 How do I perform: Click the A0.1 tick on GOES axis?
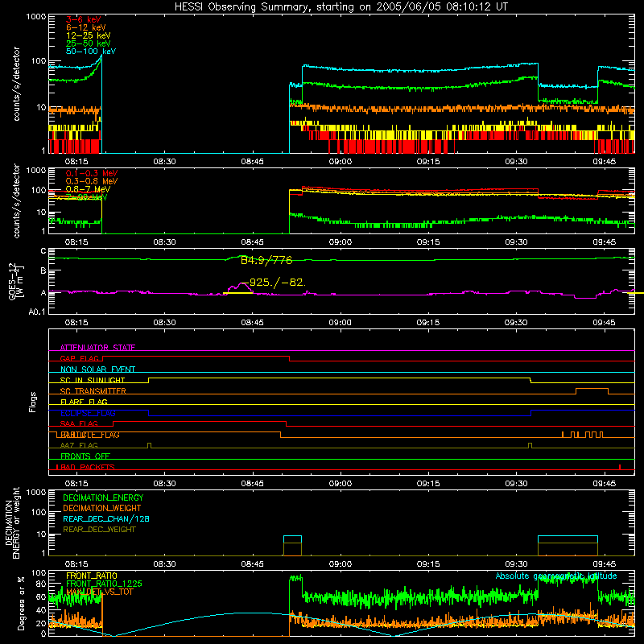point(37,312)
